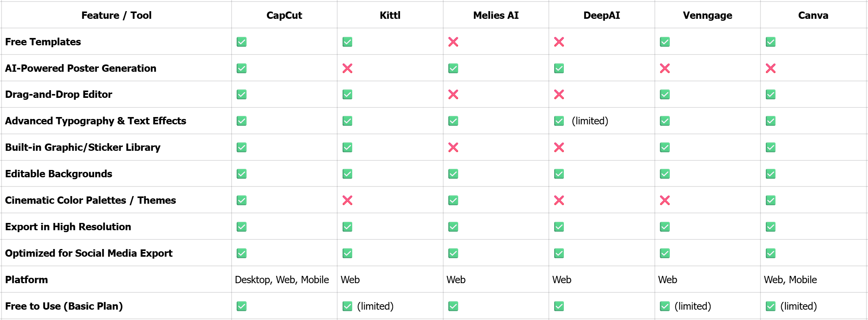Click CapCut's "Desktop, Web, Mobile" platform cell

click(x=282, y=280)
